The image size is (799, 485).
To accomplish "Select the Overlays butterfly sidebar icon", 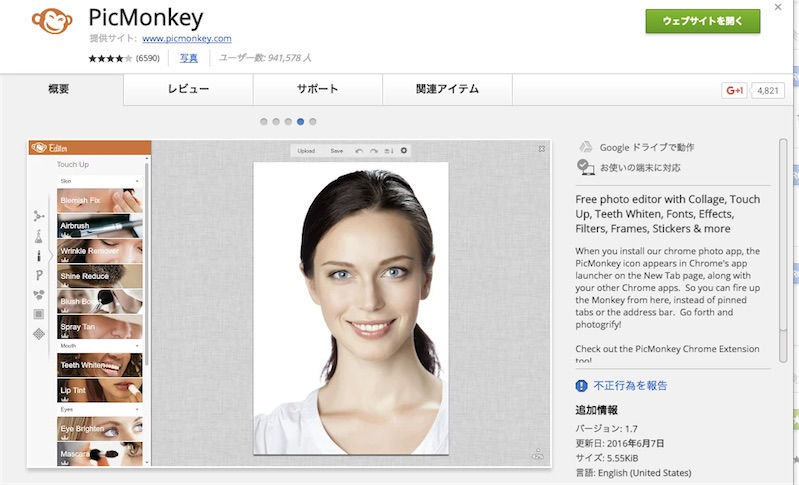I will 39,294.
